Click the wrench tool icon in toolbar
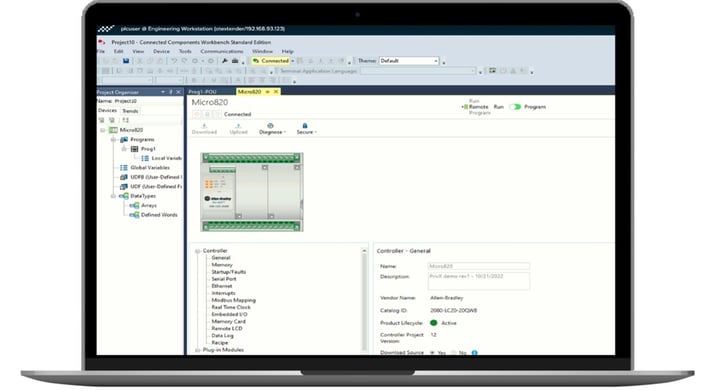This screenshot has height=391, width=704. [x=224, y=61]
